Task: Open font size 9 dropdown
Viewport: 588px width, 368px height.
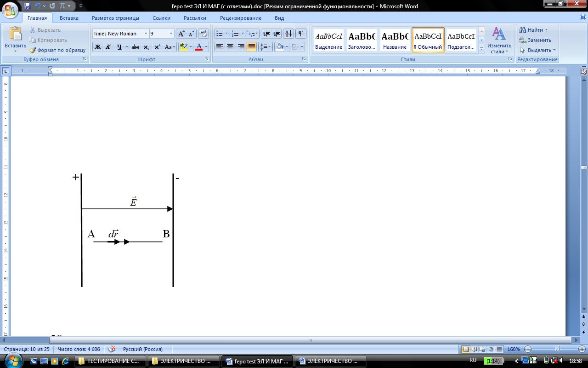Action: [171, 34]
